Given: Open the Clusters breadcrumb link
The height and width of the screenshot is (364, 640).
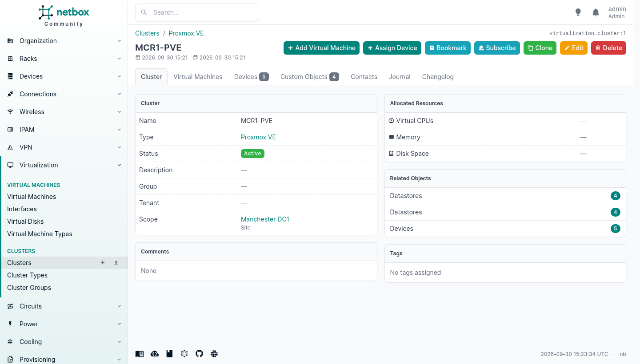Looking at the screenshot, I should click(x=147, y=33).
